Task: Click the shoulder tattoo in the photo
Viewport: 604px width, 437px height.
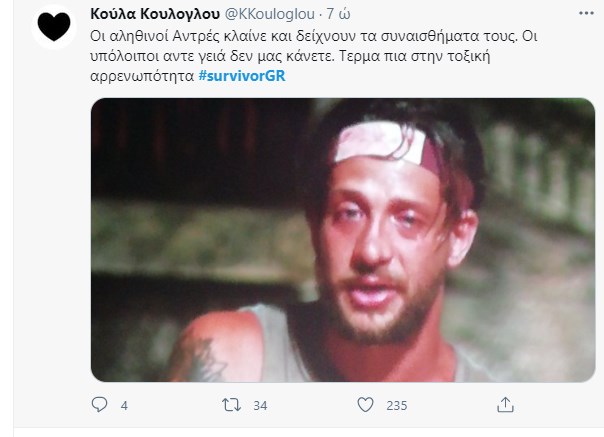Action: 206,358
